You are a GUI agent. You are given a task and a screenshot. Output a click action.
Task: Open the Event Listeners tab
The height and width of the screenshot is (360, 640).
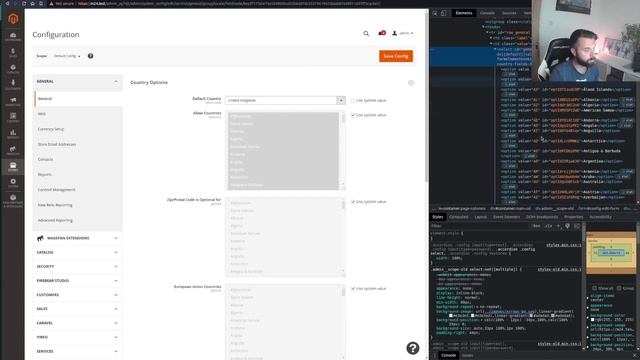tap(507, 217)
